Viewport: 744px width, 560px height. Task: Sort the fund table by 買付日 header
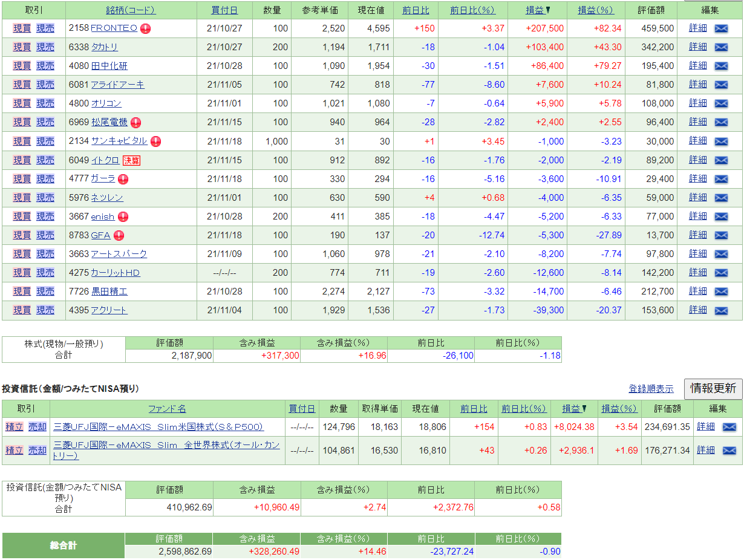click(302, 409)
